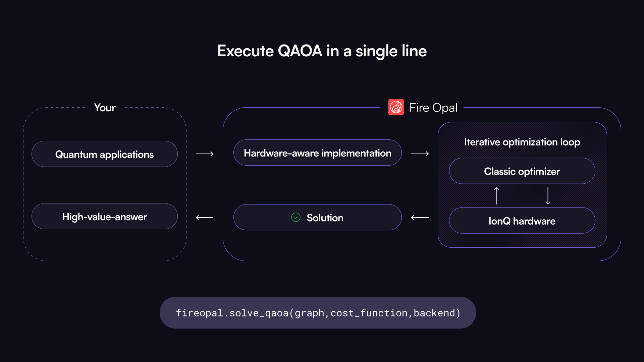Click the Your label above dashed panel
The height and width of the screenshot is (362, 644).
(x=105, y=108)
